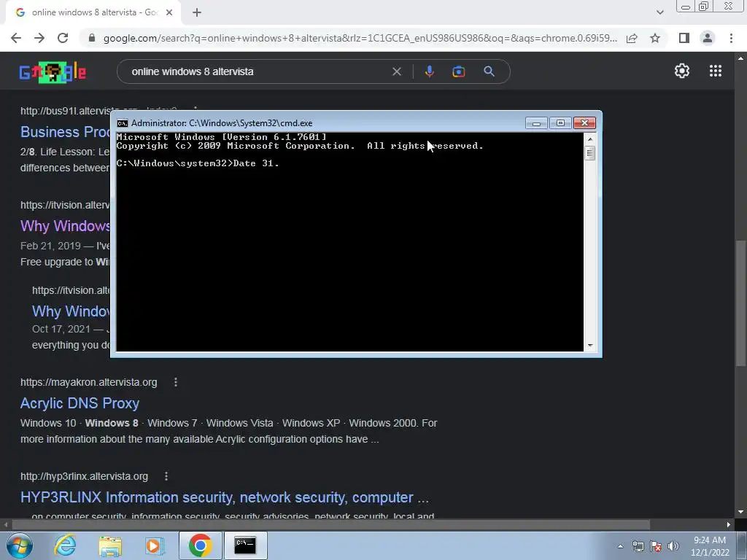Click the cmd scrollbar thumb
Screen dimensions: 747x560
tap(589, 153)
